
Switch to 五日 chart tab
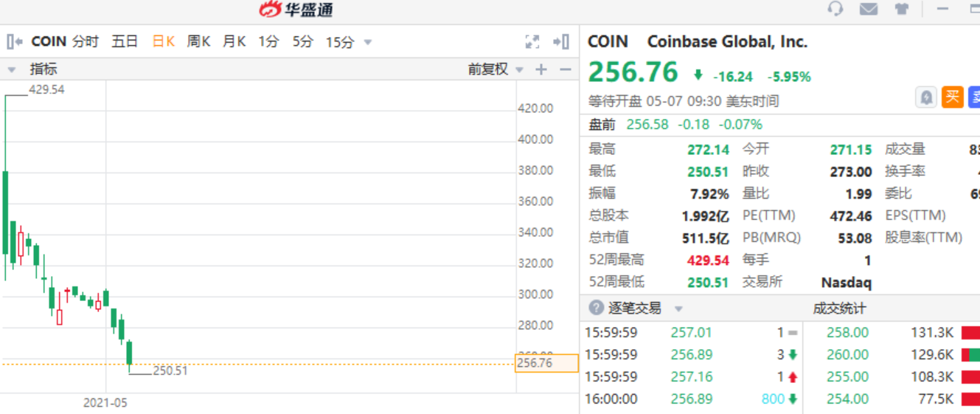(125, 41)
